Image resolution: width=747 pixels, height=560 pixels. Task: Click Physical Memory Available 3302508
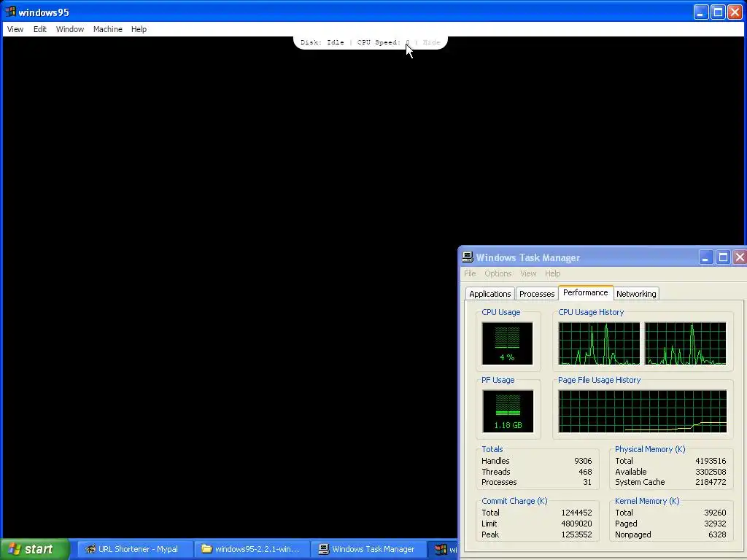point(711,472)
